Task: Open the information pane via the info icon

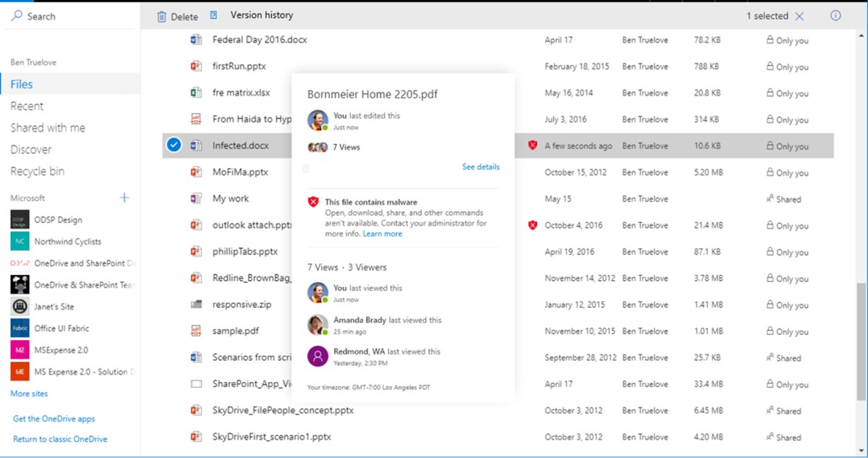Action: pyautogui.click(x=835, y=14)
